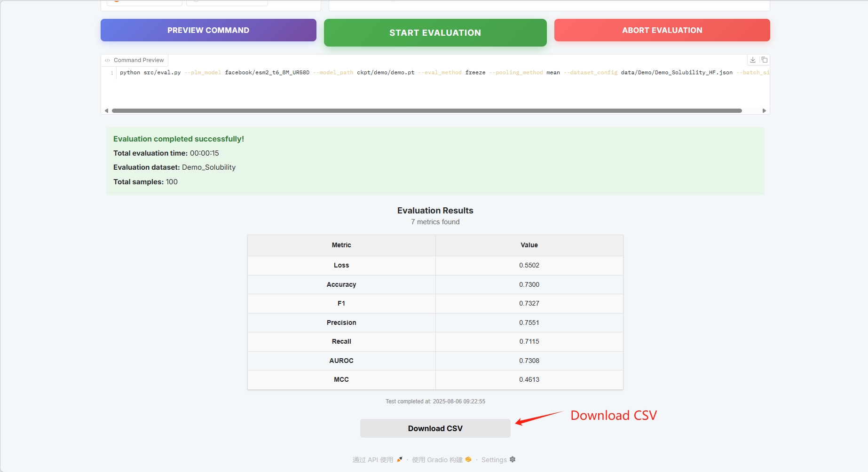Image resolution: width=868 pixels, height=472 pixels.
Task: Click the Value column header
Action: tap(529, 245)
